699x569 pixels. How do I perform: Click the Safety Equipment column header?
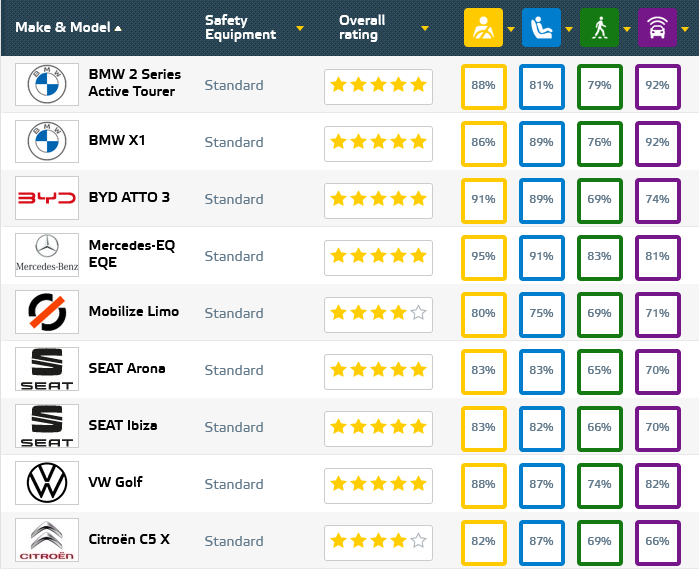(x=240, y=27)
